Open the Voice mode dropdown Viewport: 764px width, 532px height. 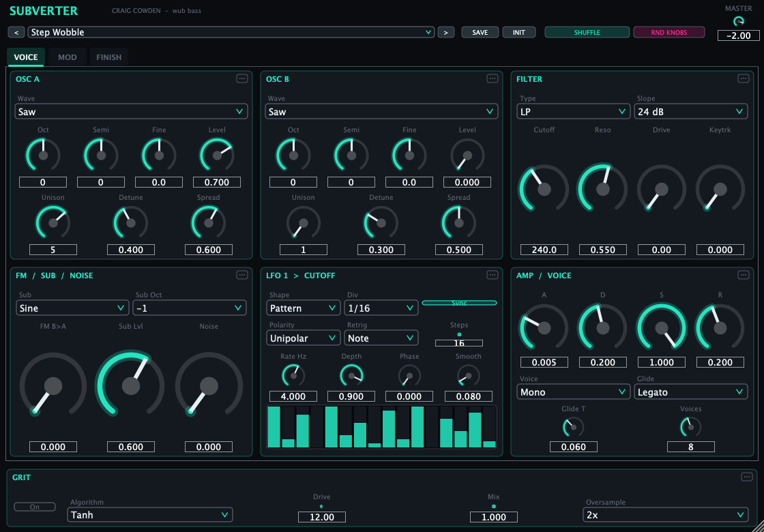574,391
